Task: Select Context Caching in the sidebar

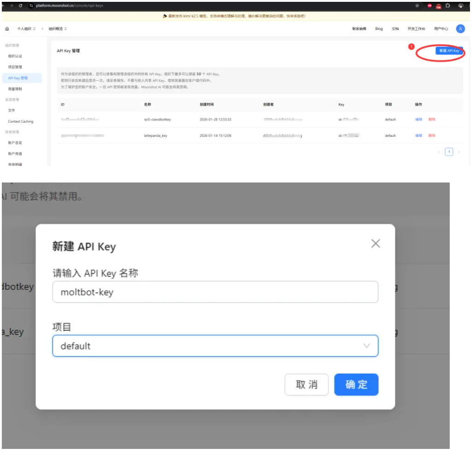Action: click(x=22, y=121)
